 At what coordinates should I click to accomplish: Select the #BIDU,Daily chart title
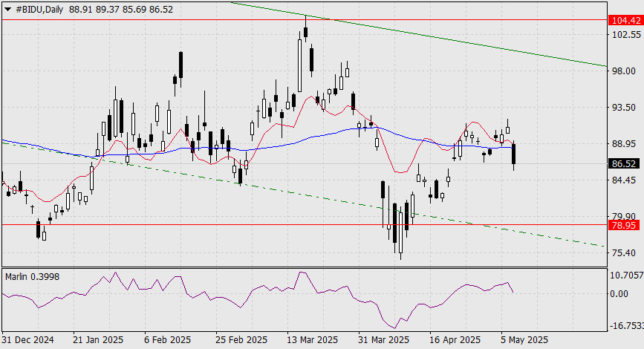39,10
